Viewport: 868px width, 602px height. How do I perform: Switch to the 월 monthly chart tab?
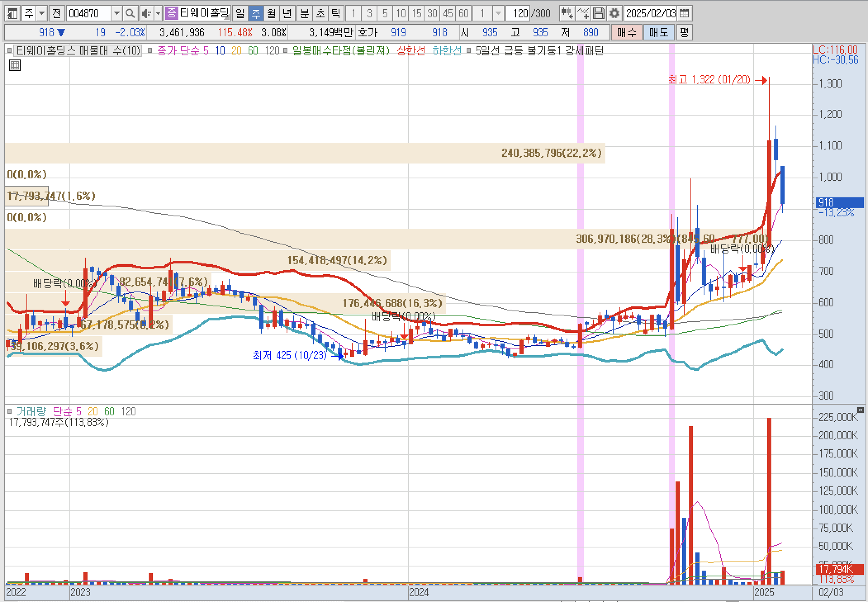pyautogui.click(x=271, y=14)
